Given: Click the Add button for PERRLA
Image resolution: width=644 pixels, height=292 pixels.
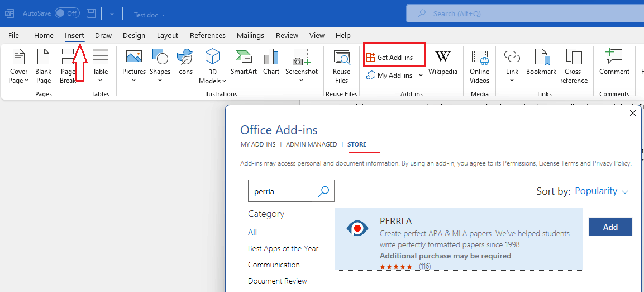Looking at the screenshot, I should coord(610,227).
